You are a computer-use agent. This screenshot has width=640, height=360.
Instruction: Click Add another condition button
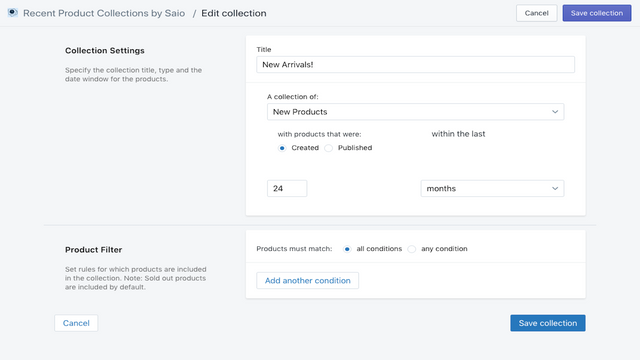point(307,280)
